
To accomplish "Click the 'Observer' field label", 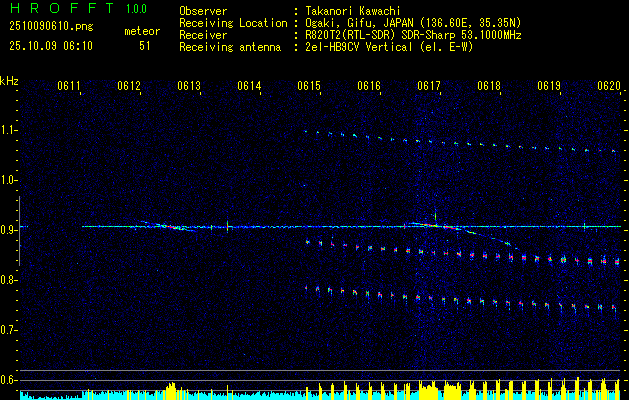I will 203,11.
